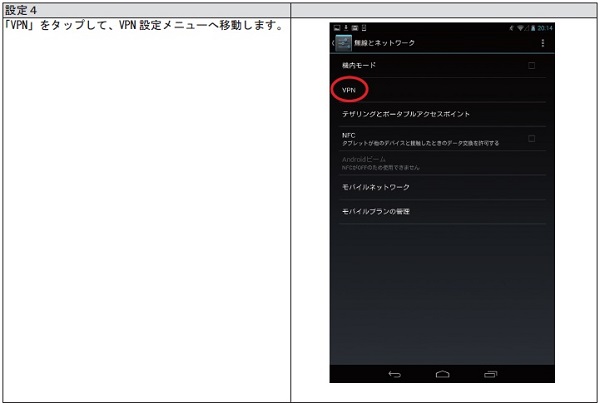The image size is (600, 403).
Task: Open モバイルプランの管理 entry
Action: [x=376, y=212]
